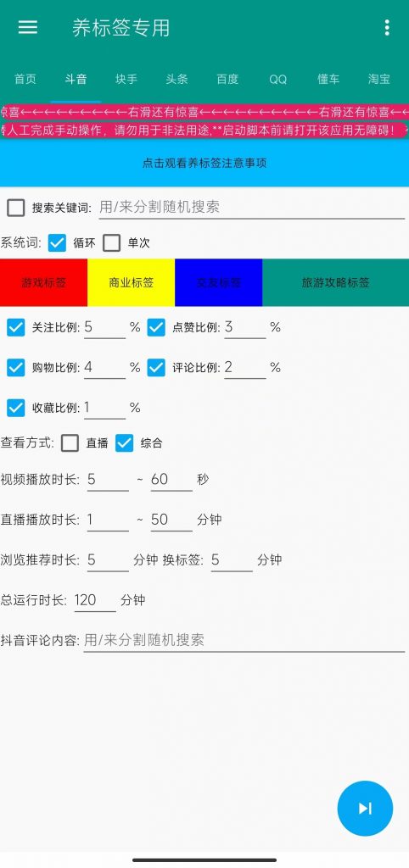Switch to the 块手 tab
This screenshot has height=868, width=409.
point(126,79)
